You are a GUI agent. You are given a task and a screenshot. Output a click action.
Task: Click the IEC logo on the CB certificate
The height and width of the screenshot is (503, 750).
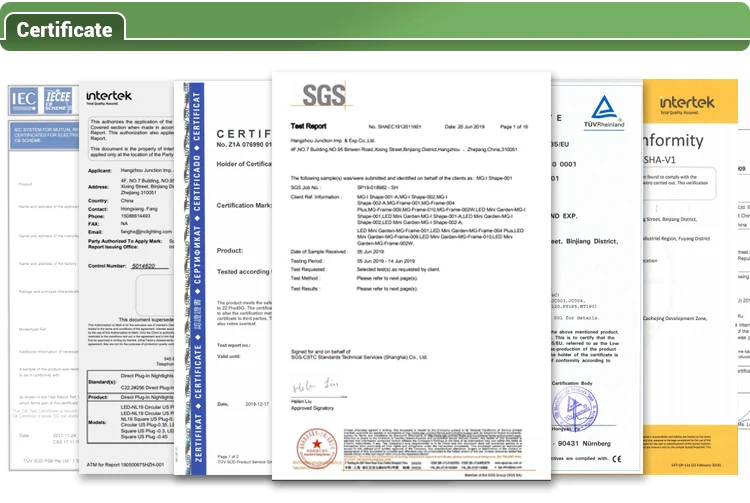(23, 100)
